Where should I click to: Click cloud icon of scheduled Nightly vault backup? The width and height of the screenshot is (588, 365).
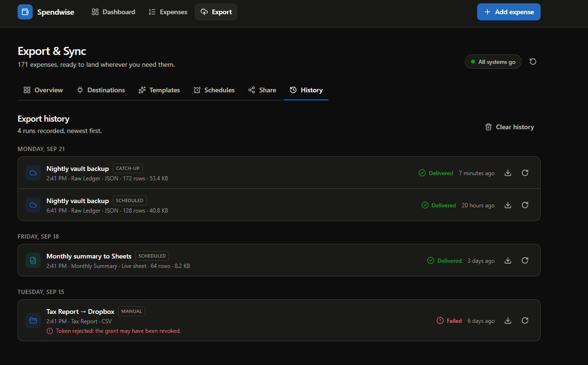[33, 205]
